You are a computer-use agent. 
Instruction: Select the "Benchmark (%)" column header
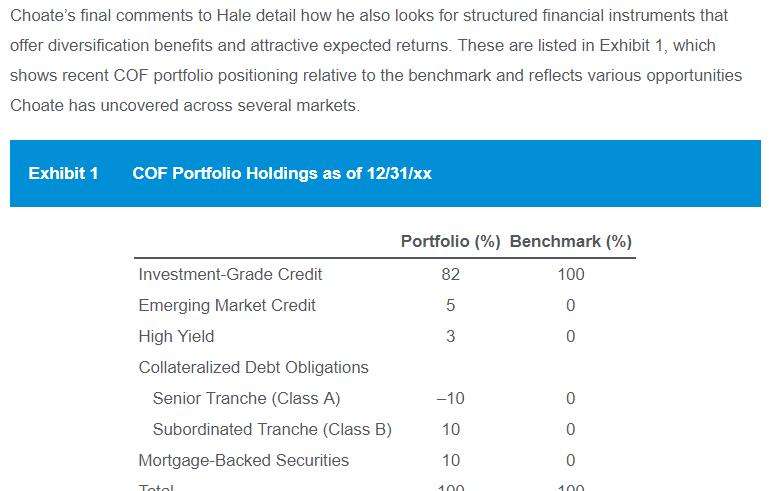coord(570,242)
